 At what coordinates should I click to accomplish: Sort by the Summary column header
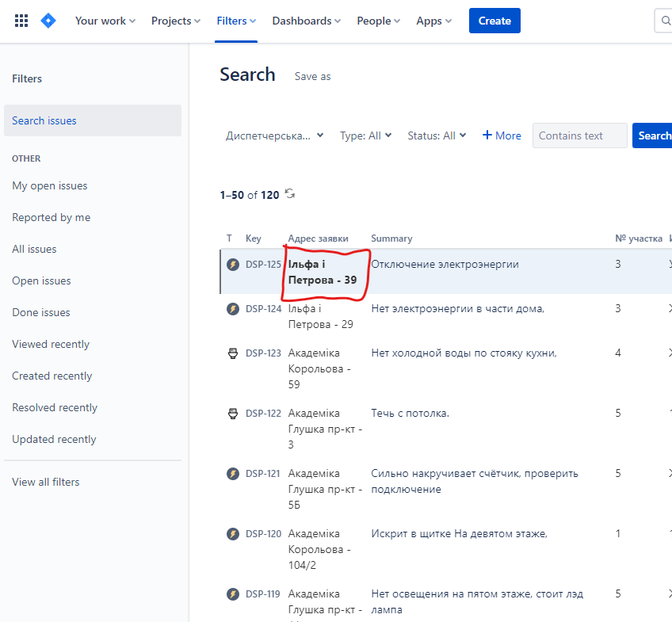(391, 238)
